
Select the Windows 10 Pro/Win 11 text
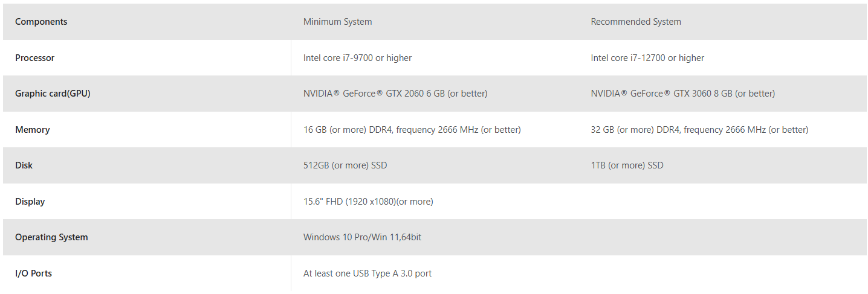(x=362, y=237)
